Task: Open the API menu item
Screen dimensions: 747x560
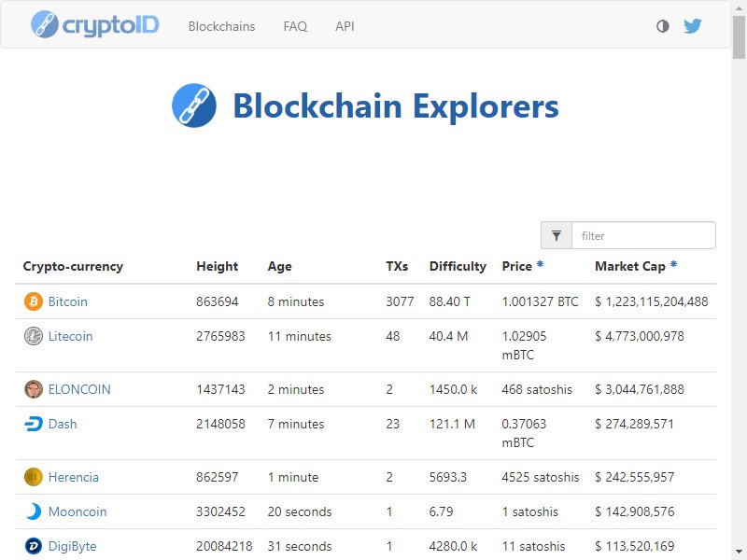Action: coord(345,26)
